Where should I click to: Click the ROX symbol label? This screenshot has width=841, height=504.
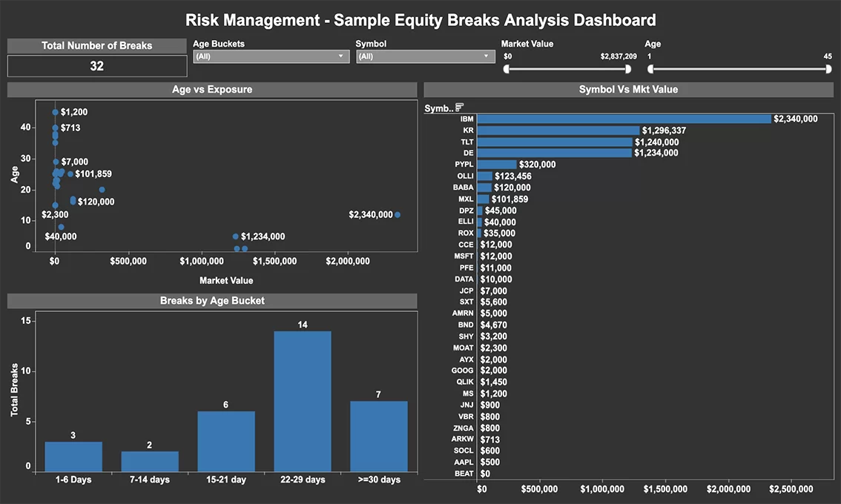click(466, 233)
